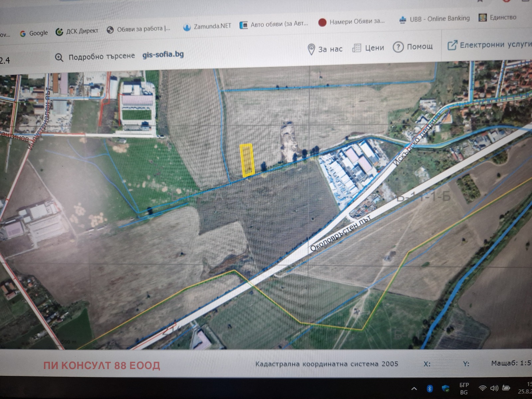The height and width of the screenshot is (399, 532).
Task: Open the Обяви за работа bookmark
Action: coord(139,29)
